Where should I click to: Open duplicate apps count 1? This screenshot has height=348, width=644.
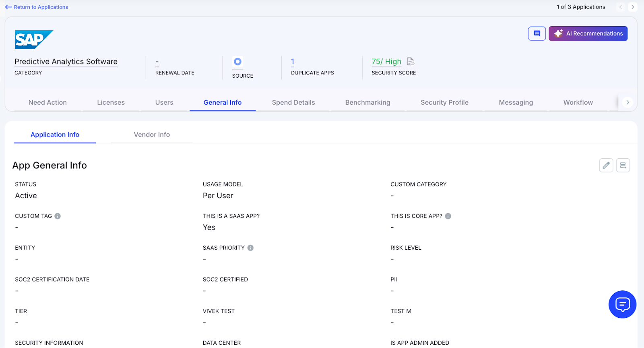[x=293, y=62]
